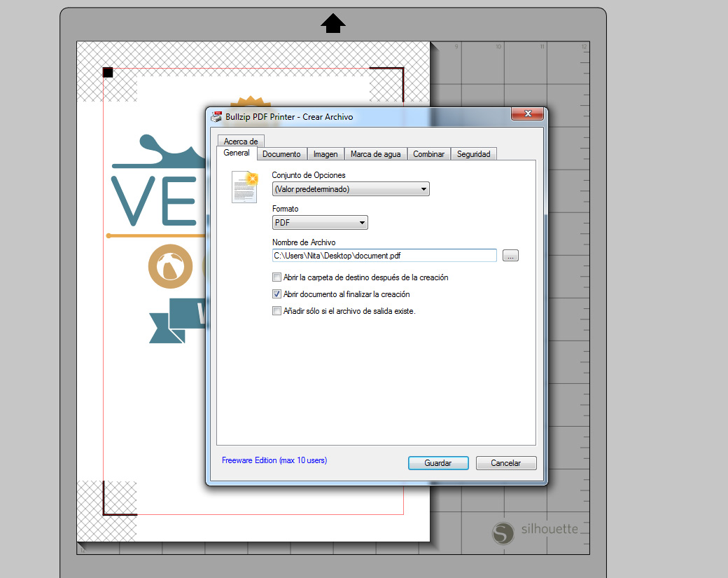Expand the Conjunto de Opciones dropdown

click(x=351, y=189)
